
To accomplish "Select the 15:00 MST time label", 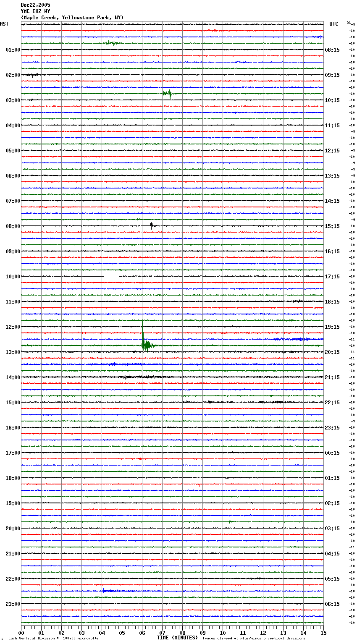I will click(x=13, y=403).
